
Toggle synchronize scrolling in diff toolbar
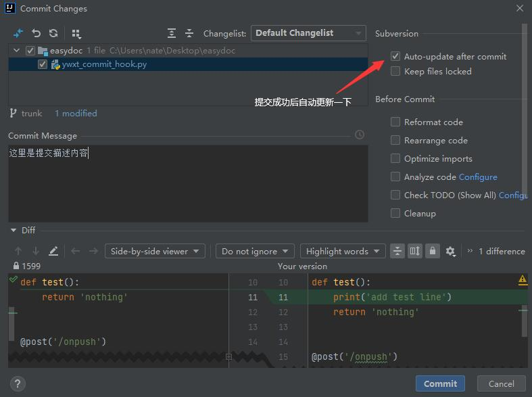click(x=415, y=251)
